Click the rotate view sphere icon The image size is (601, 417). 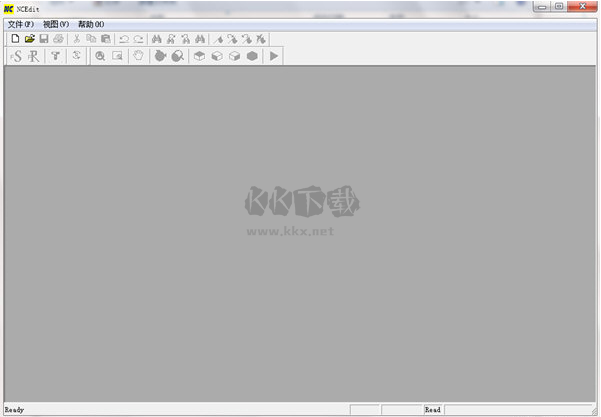160,56
